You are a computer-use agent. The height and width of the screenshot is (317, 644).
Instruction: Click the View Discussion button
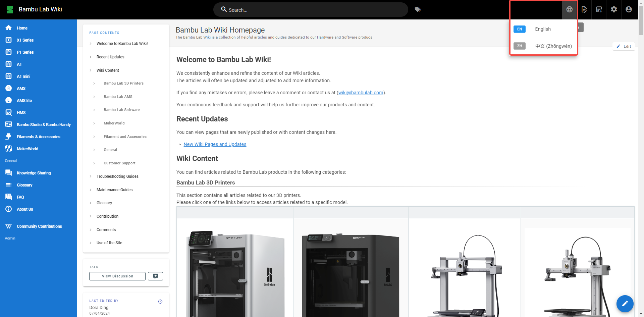click(x=117, y=276)
